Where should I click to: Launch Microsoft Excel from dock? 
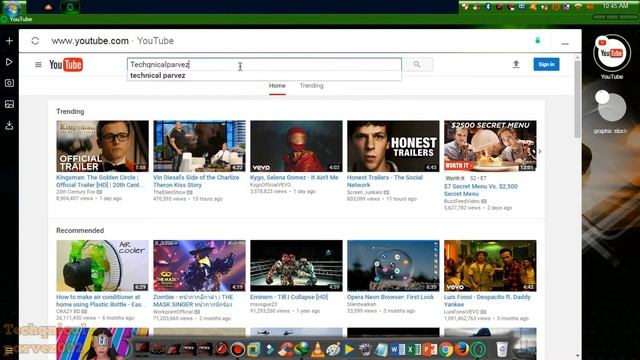tap(413, 350)
